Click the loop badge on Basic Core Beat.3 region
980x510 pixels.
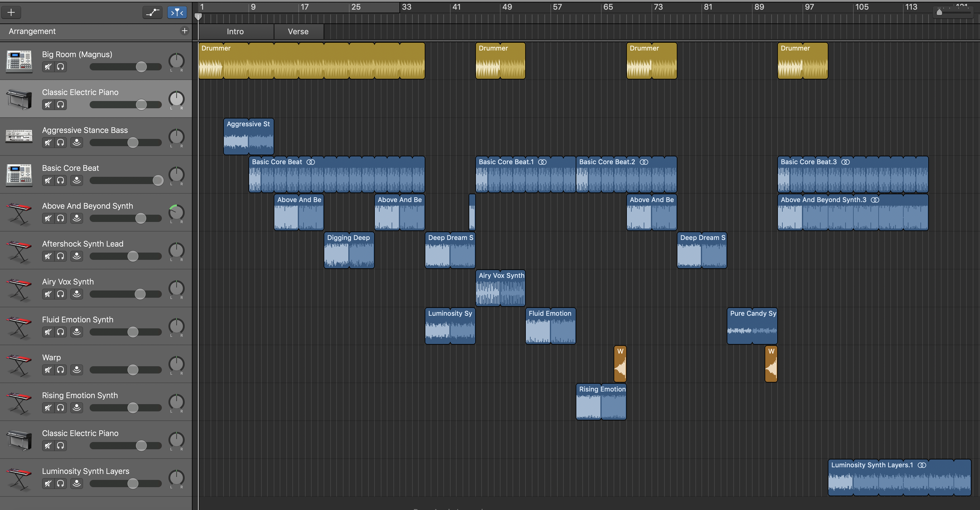point(845,162)
